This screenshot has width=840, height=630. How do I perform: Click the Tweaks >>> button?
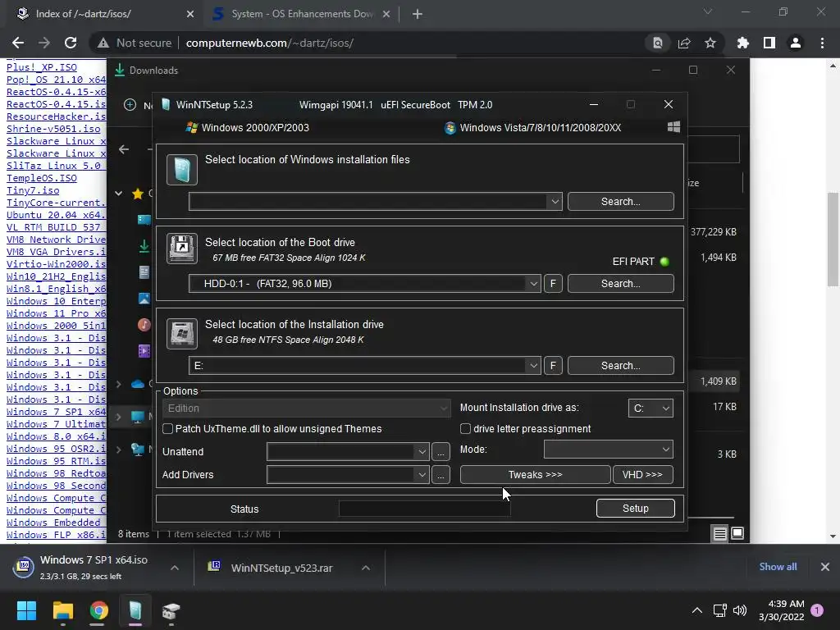click(535, 475)
